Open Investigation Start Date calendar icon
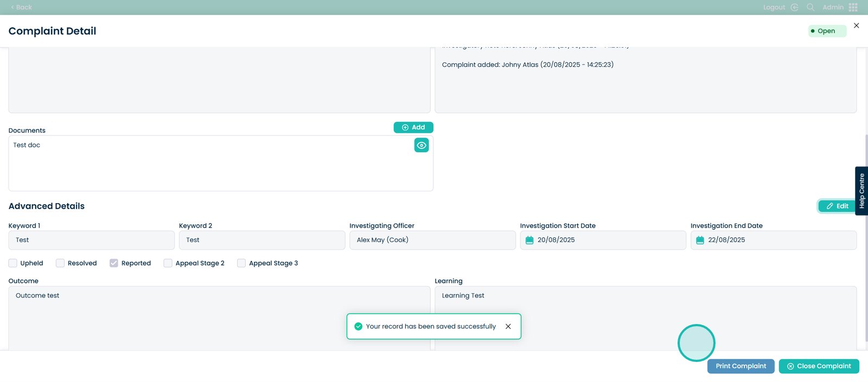Image resolution: width=868 pixels, height=382 pixels. (529, 240)
